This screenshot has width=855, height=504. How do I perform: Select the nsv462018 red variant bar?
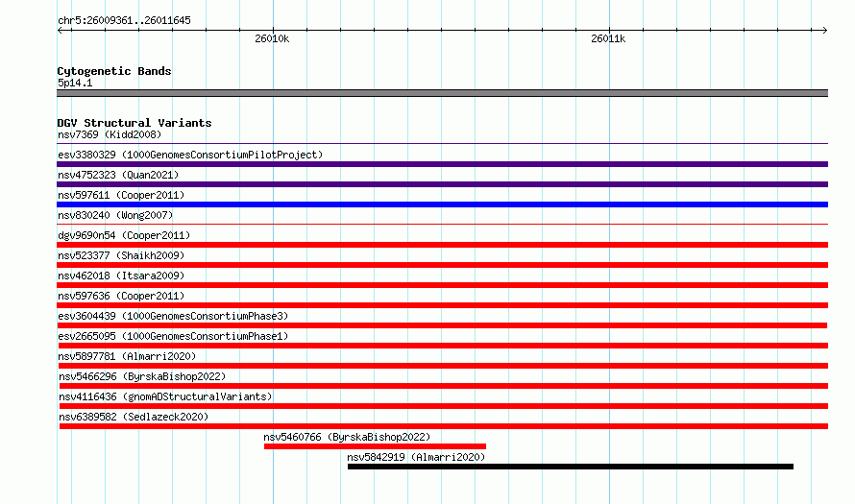(x=442, y=285)
